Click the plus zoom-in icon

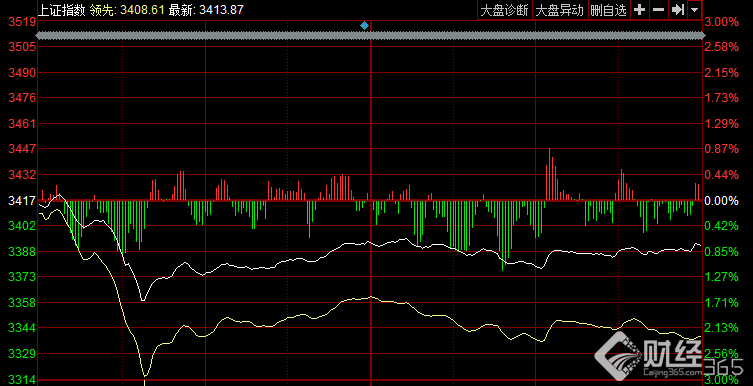pyautogui.click(x=639, y=10)
